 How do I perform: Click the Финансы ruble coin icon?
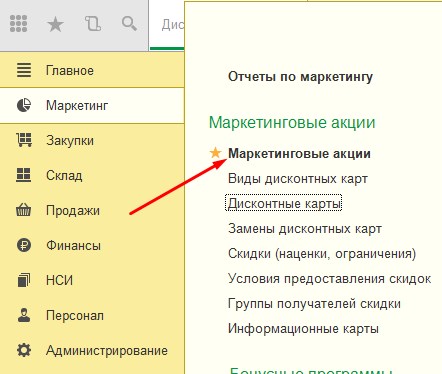click(x=24, y=245)
